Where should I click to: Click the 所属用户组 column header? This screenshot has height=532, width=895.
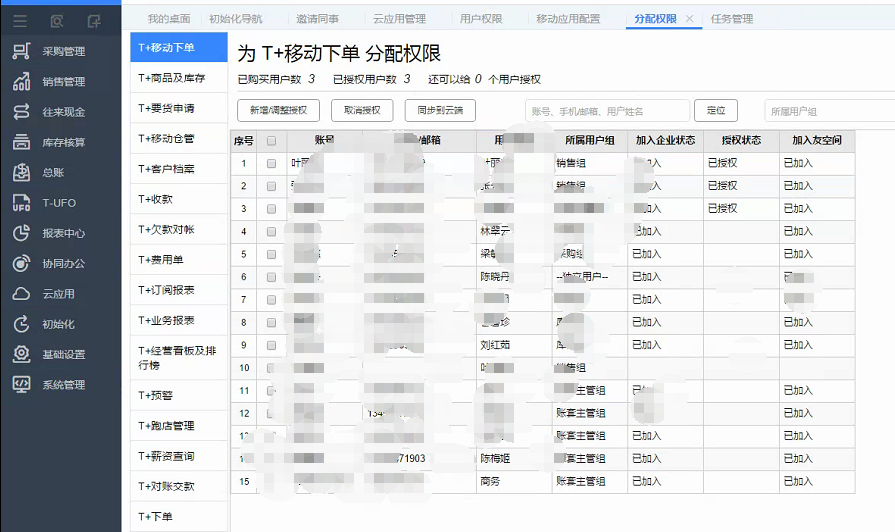tap(590, 140)
